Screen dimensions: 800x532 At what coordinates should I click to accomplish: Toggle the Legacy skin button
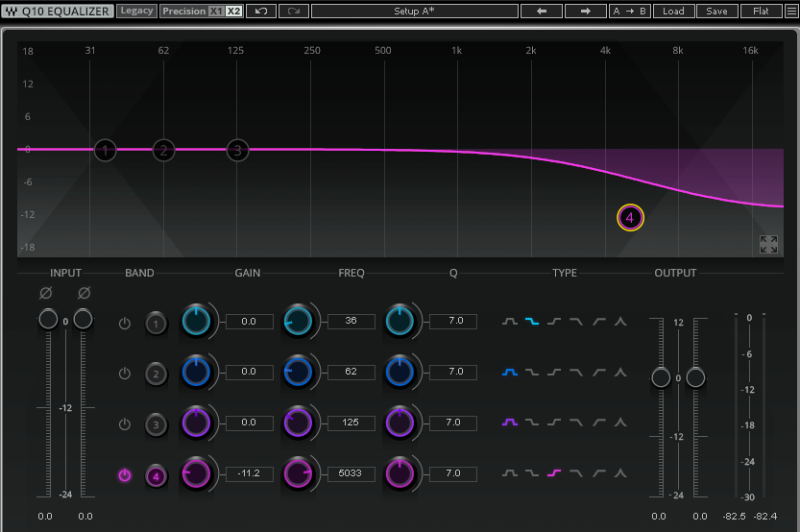pyautogui.click(x=136, y=11)
